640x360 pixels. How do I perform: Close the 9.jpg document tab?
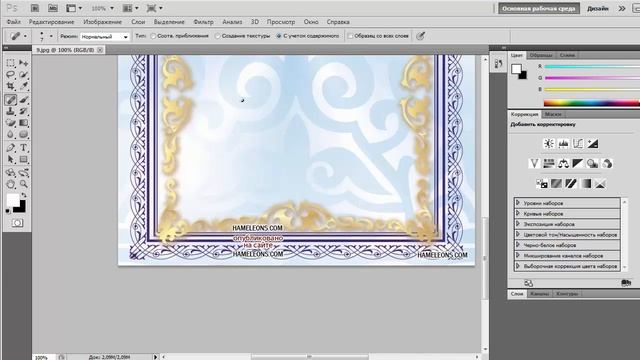pyautogui.click(x=100, y=50)
